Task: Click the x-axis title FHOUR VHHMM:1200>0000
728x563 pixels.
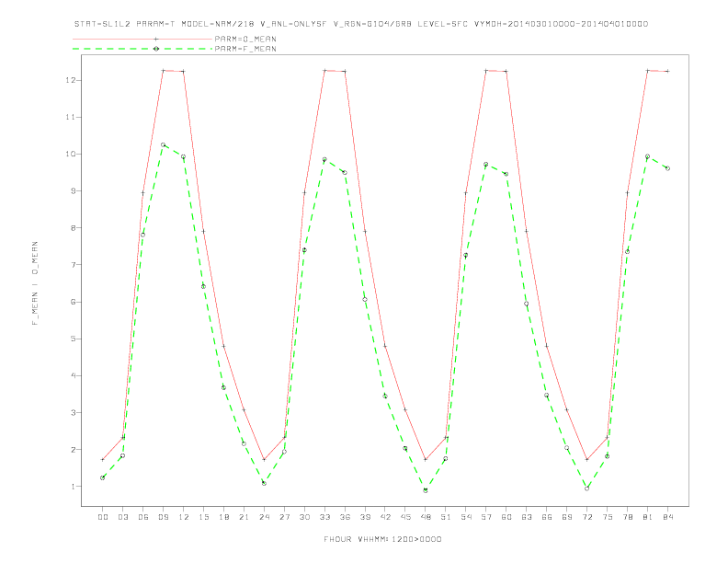Action: click(382, 539)
